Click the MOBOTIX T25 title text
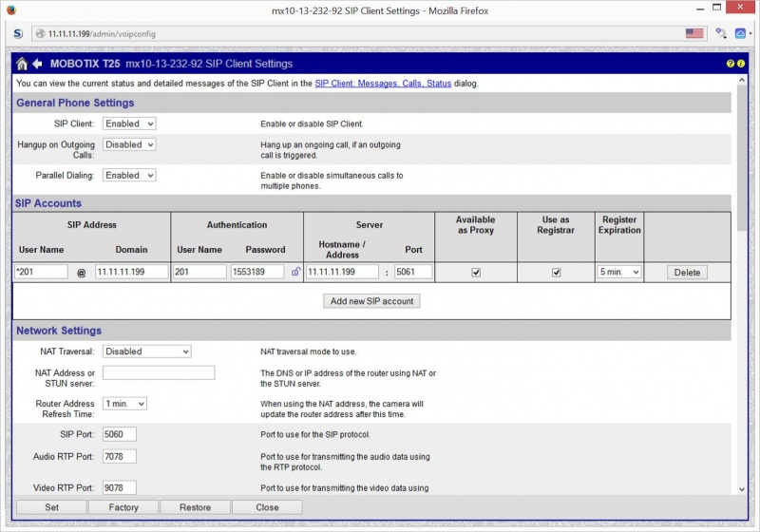The width and height of the screenshot is (760, 532). click(x=85, y=64)
